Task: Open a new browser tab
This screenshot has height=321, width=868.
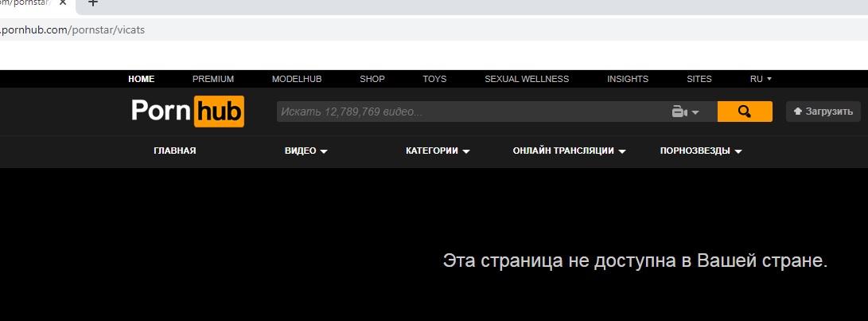Action: pyautogui.click(x=93, y=2)
